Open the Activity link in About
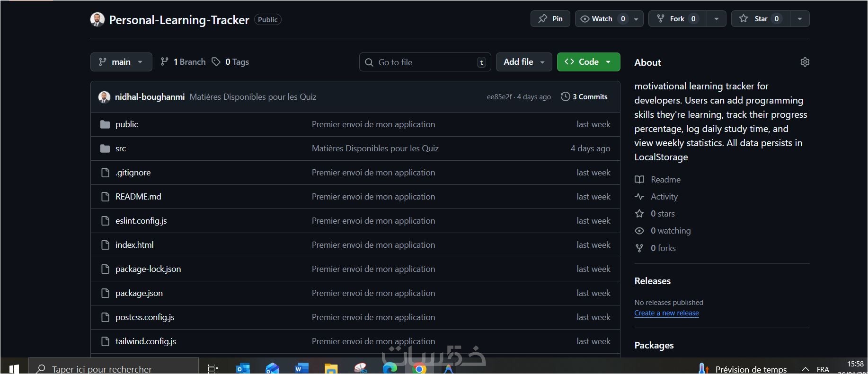 point(656,197)
